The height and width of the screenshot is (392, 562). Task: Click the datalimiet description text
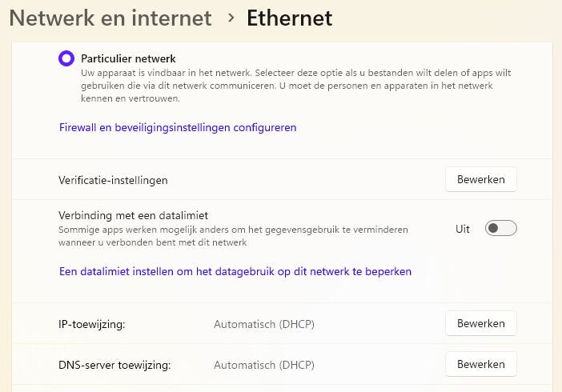(x=233, y=236)
